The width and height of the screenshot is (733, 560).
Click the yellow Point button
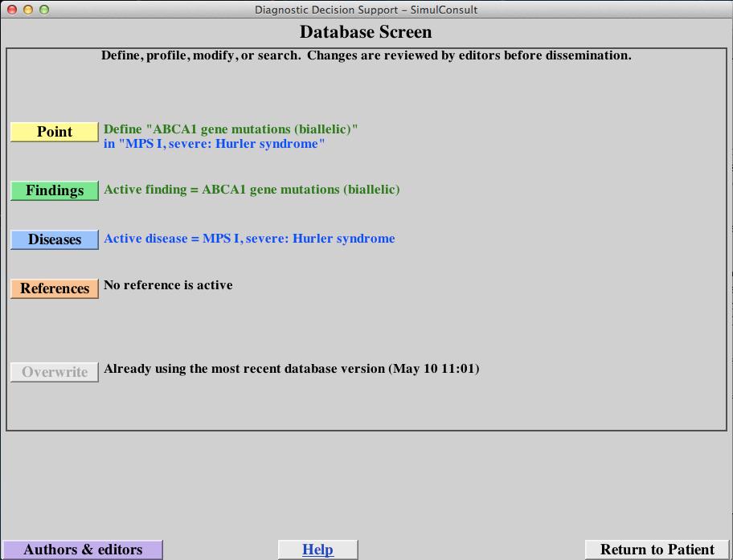[54, 132]
